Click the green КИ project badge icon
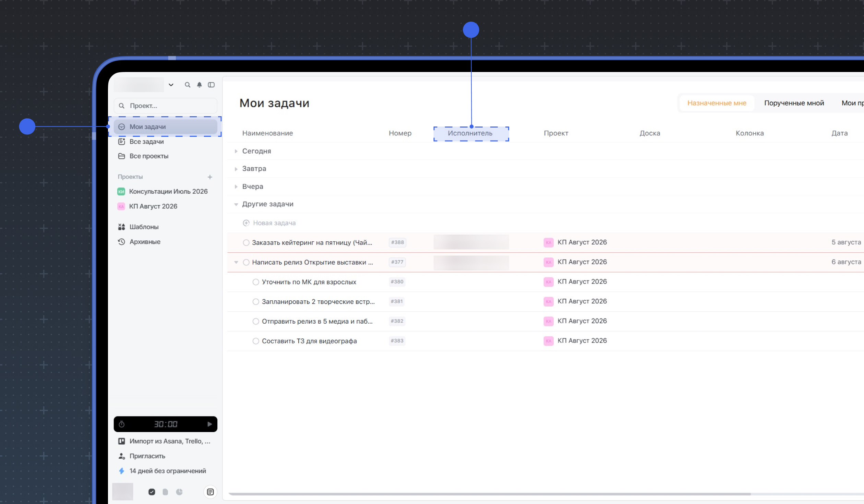The image size is (864, 504). (121, 191)
